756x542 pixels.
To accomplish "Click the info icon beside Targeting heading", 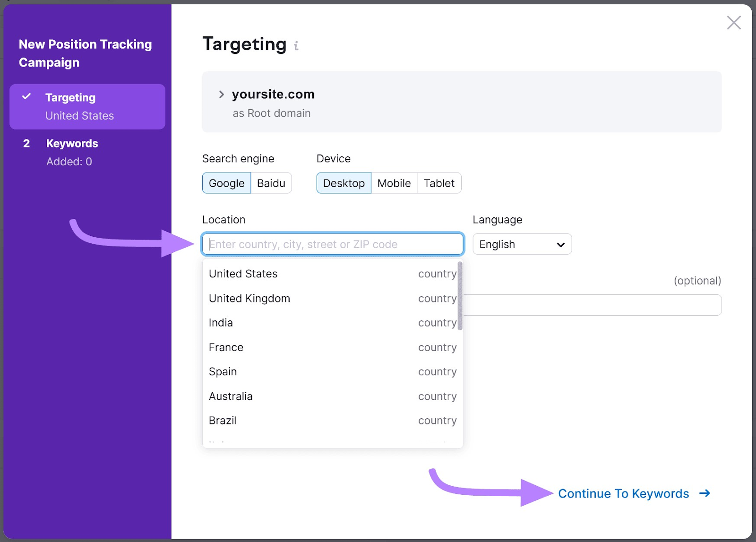I will pyautogui.click(x=296, y=46).
